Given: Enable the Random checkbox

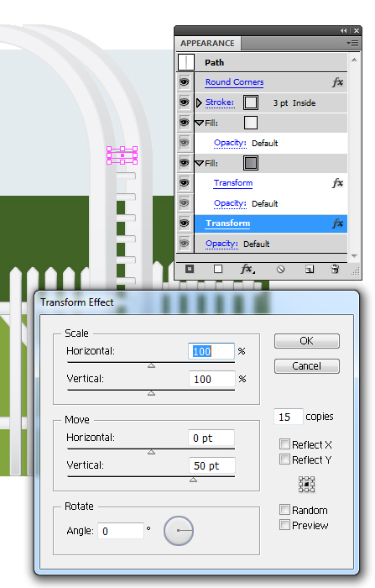Looking at the screenshot, I should pyautogui.click(x=284, y=510).
